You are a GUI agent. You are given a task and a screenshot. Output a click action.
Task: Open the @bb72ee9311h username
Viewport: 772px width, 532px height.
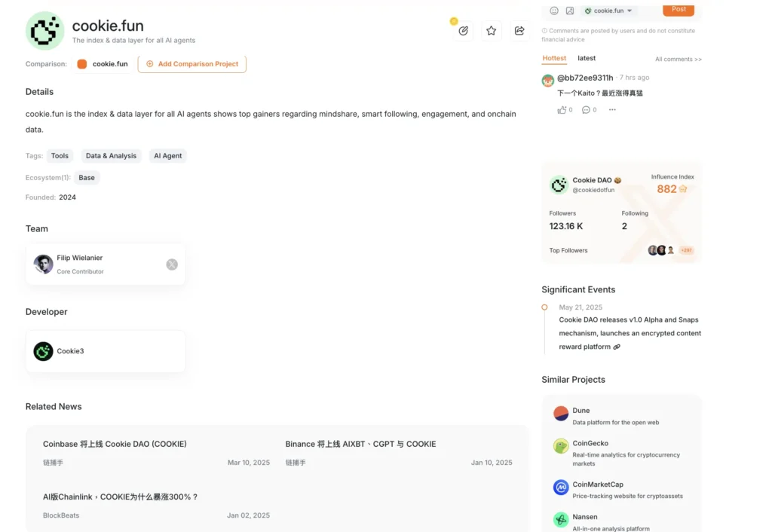click(585, 78)
